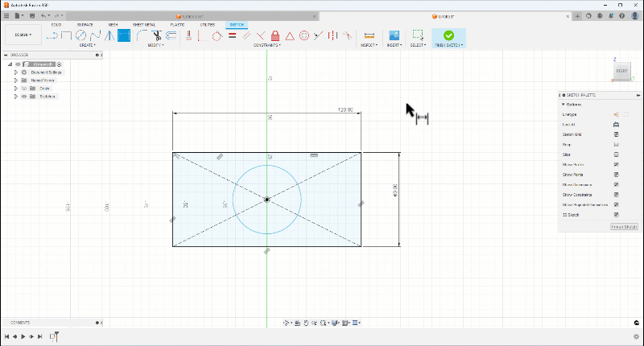Activate the Trim scissors tool
The width and height of the screenshot is (644, 346).
pyautogui.click(x=157, y=35)
